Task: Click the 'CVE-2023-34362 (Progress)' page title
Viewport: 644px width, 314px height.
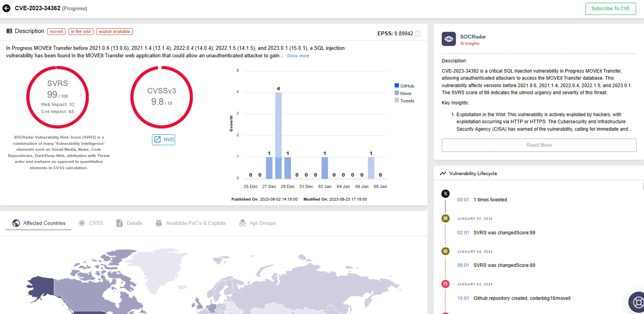Action: point(51,8)
